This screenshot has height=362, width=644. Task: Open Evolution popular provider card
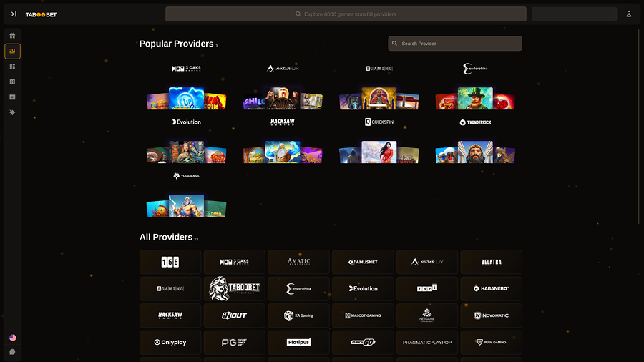[187, 140]
